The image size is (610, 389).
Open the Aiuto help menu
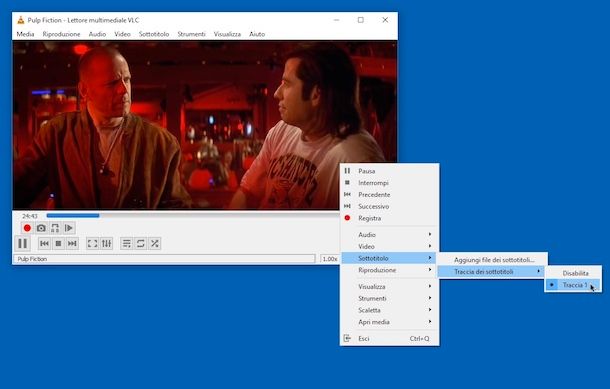[x=257, y=34]
